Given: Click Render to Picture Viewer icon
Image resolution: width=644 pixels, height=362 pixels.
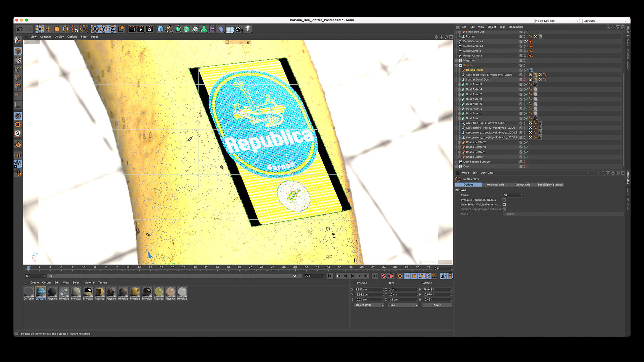Looking at the screenshot, I should 141,29.
